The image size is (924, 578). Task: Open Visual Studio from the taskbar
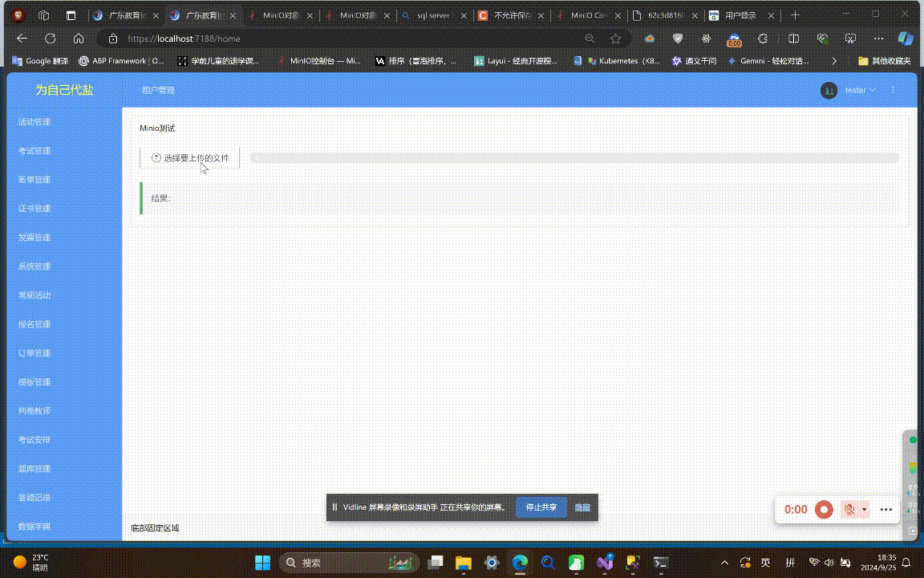[x=605, y=563]
